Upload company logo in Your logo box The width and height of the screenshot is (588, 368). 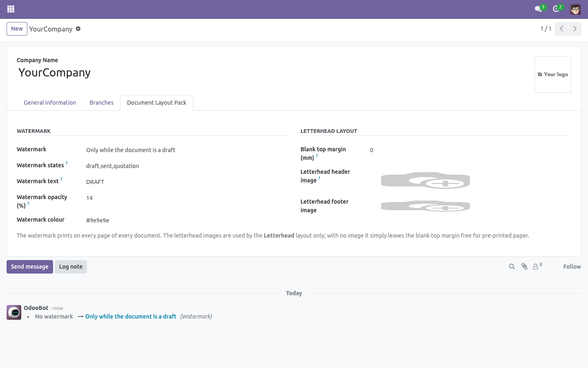(553, 74)
